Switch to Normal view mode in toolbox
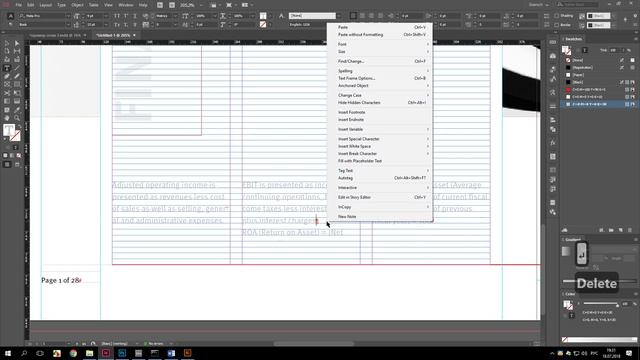Screen dimensions: 640x360 pyautogui.click(x=7, y=164)
